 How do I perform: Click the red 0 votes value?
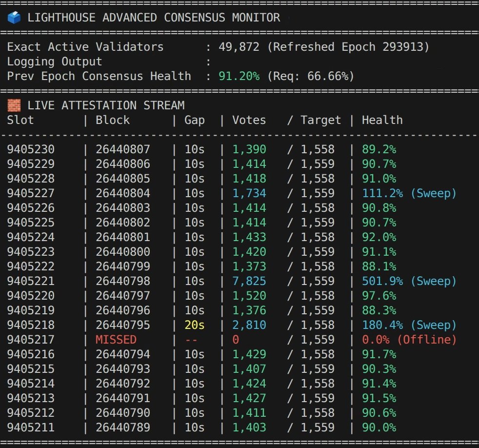click(x=236, y=340)
